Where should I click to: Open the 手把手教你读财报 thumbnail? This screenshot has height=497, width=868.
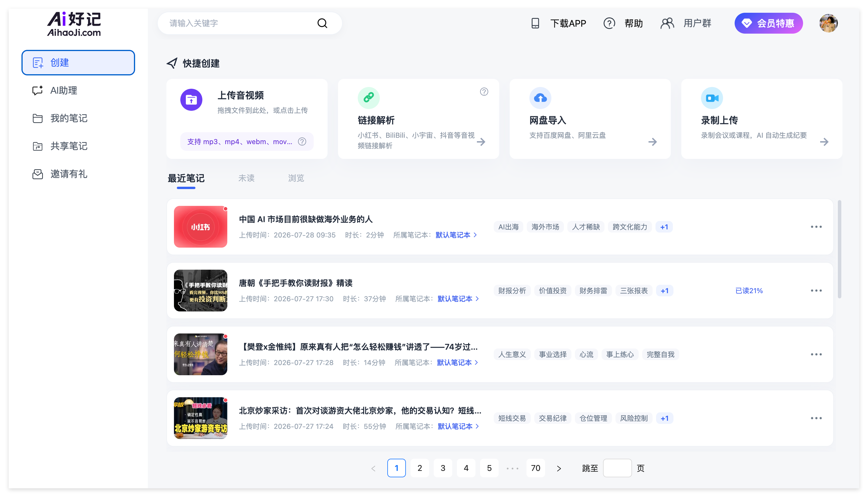click(200, 291)
